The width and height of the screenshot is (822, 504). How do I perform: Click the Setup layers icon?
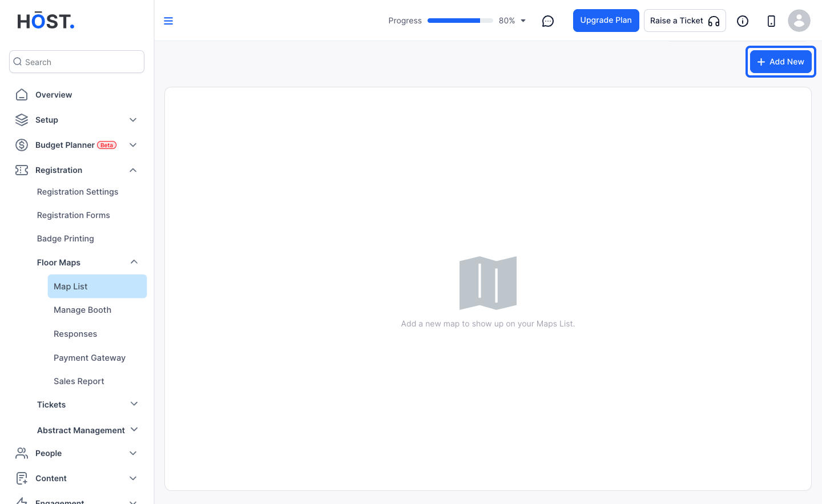(22, 120)
